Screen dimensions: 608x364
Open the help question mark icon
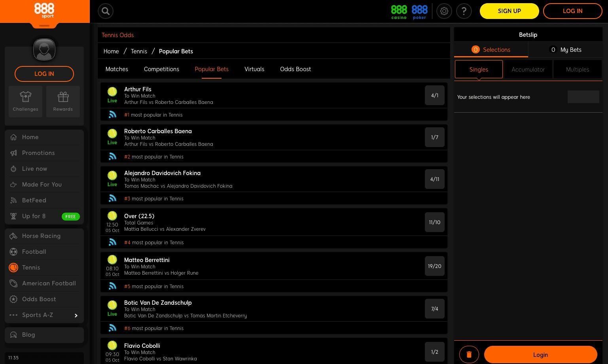[464, 11]
